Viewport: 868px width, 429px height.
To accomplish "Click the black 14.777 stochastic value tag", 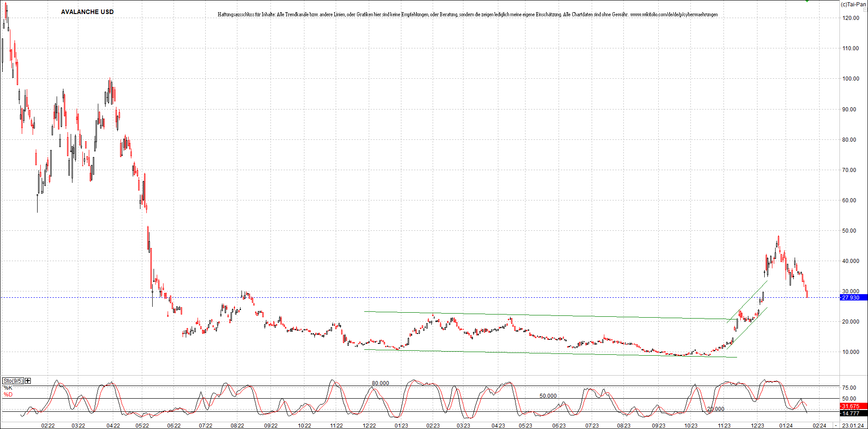I will coord(853,413).
